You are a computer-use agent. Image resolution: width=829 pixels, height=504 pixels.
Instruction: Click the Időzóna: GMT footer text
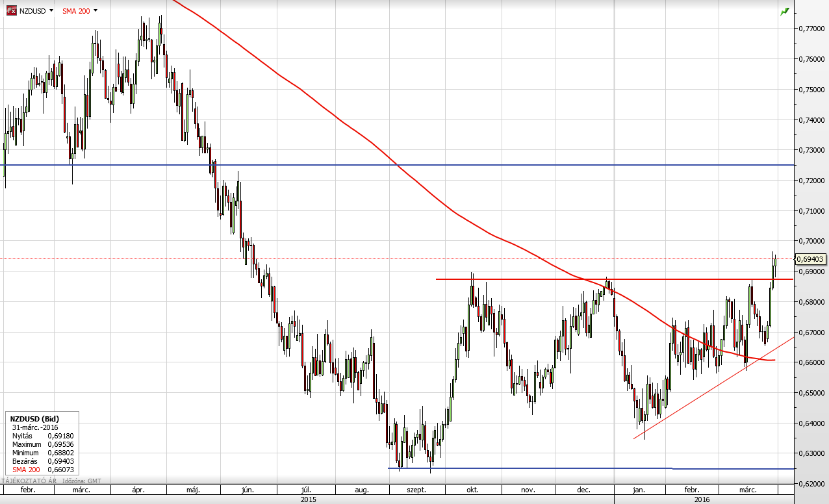pyautogui.click(x=83, y=481)
